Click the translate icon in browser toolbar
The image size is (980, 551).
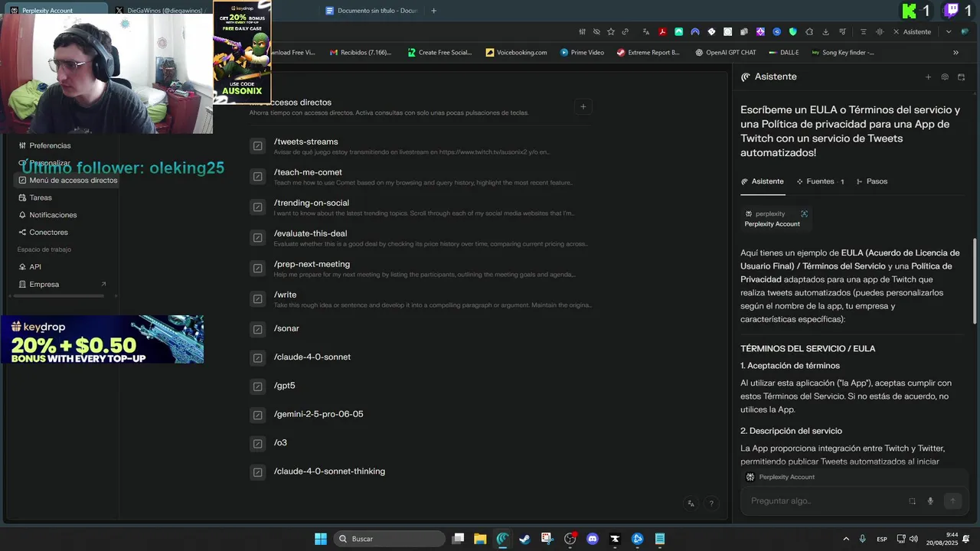click(x=646, y=32)
